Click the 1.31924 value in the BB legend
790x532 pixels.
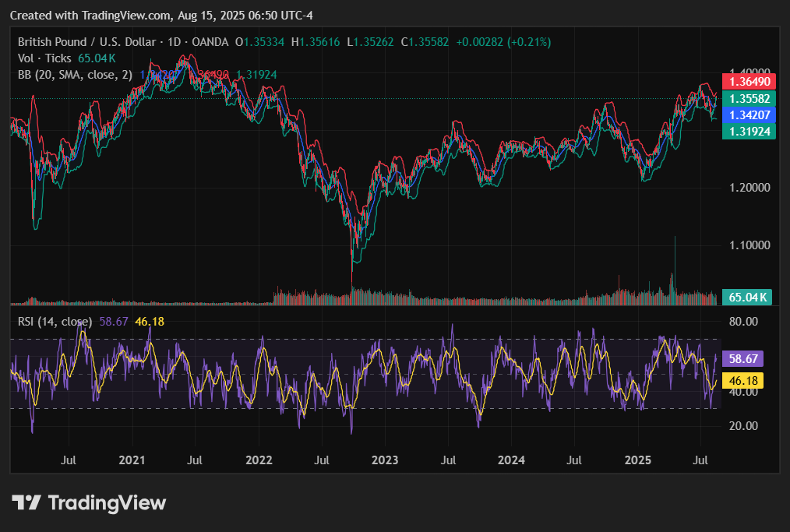click(256, 75)
